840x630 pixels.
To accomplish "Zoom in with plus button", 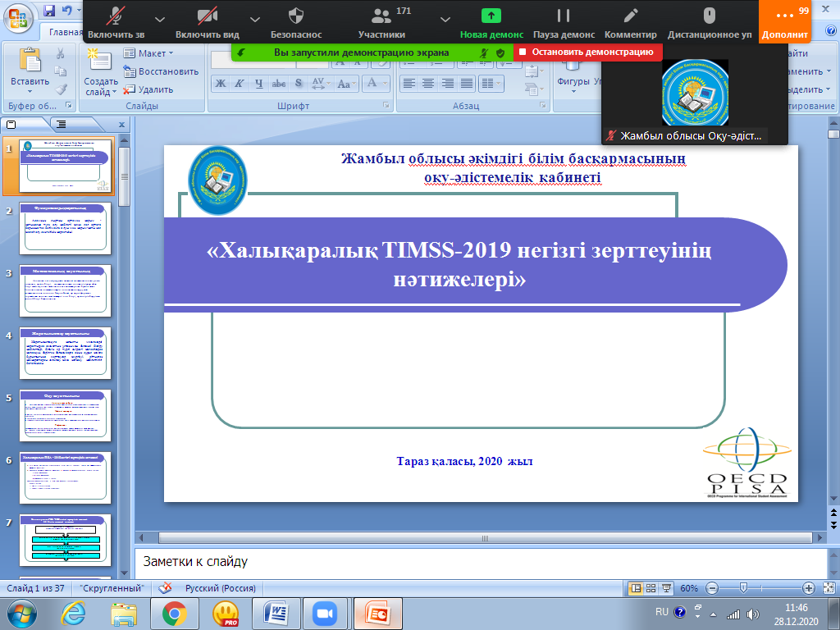I will [x=808, y=588].
